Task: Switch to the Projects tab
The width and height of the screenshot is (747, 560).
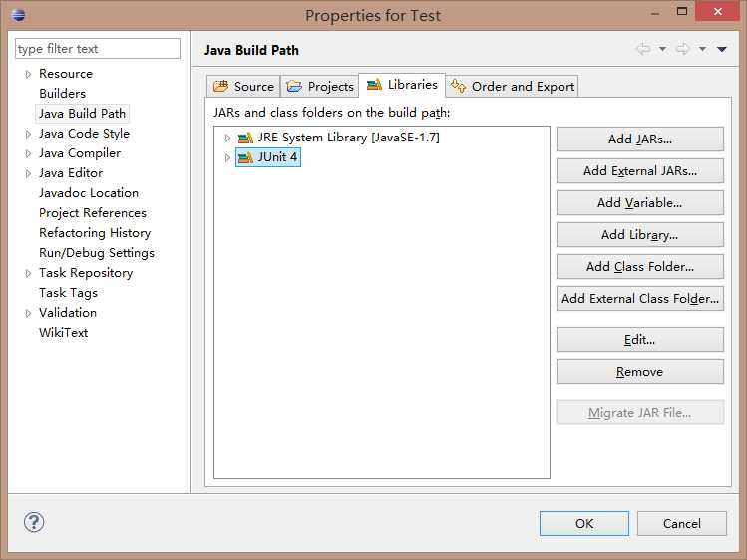Action: [x=320, y=86]
